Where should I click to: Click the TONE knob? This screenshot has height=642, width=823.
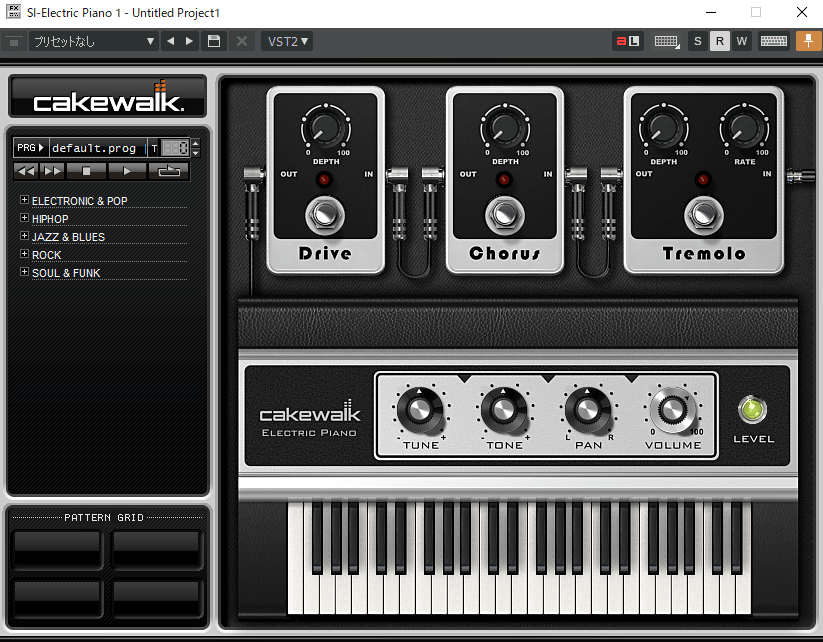(x=504, y=410)
